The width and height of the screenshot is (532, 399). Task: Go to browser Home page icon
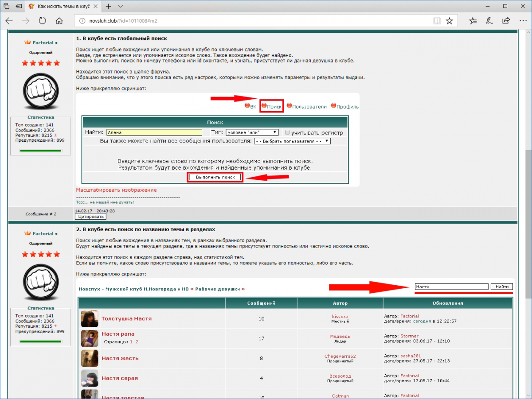(x=59, y=21)
